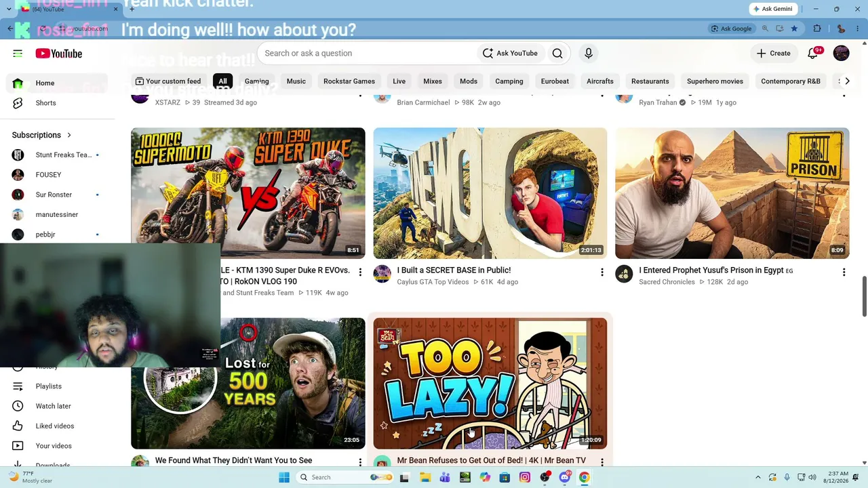Select the Aircrafts filter chip
The width and height of the screenshot is (868, 488).
click(x=600, y=81)
